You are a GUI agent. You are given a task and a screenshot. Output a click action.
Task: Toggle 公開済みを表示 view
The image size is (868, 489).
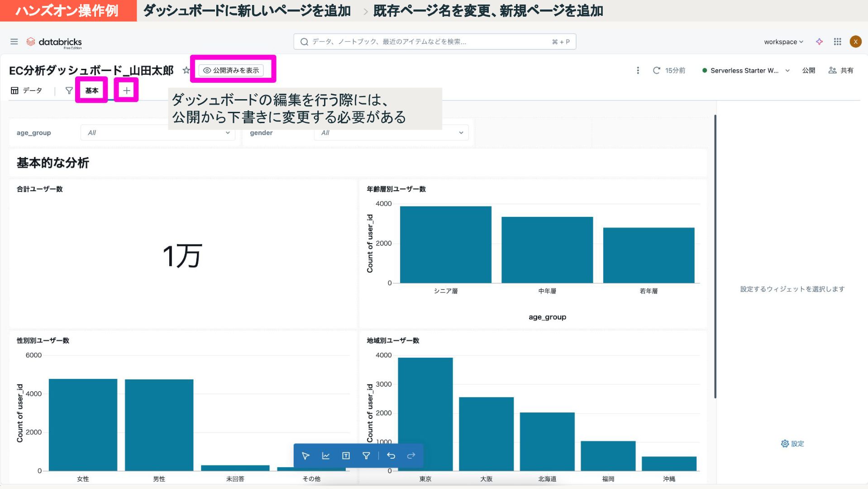click(231, 70)
